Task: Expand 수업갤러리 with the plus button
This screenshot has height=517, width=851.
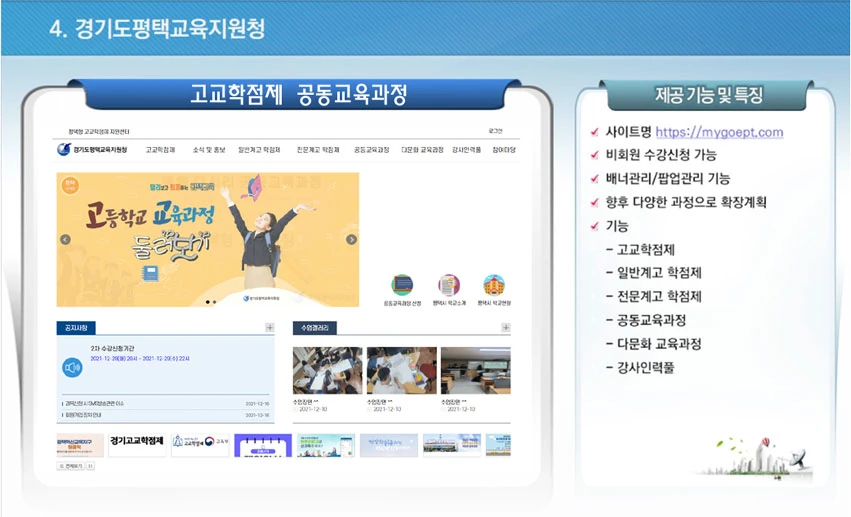Action: (506, 327)
